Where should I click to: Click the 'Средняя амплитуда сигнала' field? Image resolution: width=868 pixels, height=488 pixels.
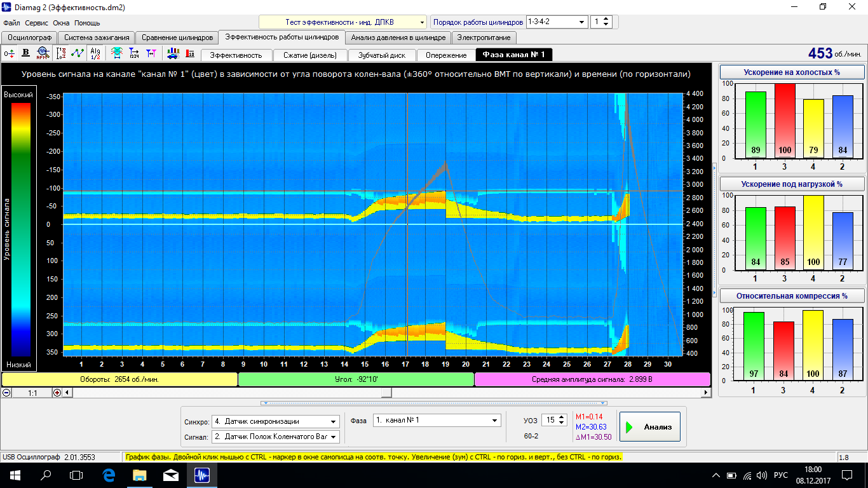pos(592,379)
